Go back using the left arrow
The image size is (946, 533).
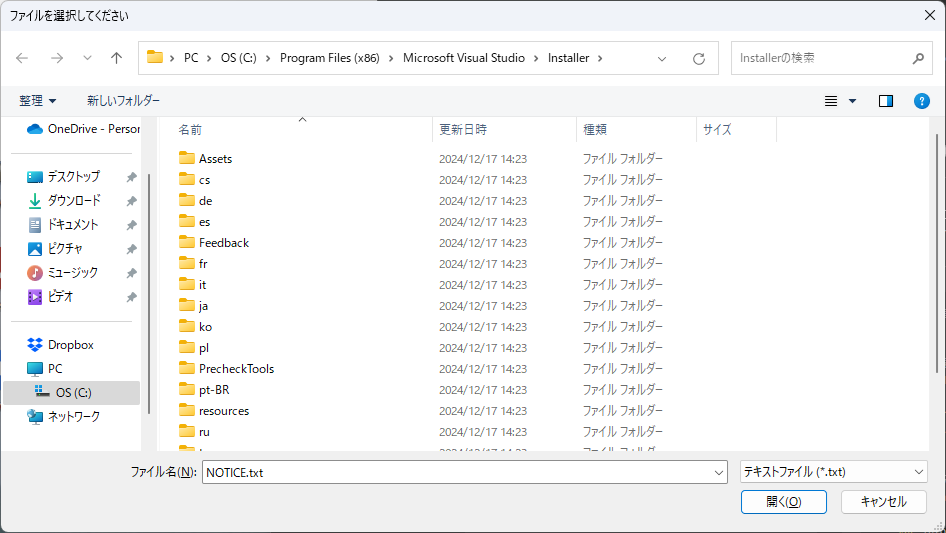[22, 58]
